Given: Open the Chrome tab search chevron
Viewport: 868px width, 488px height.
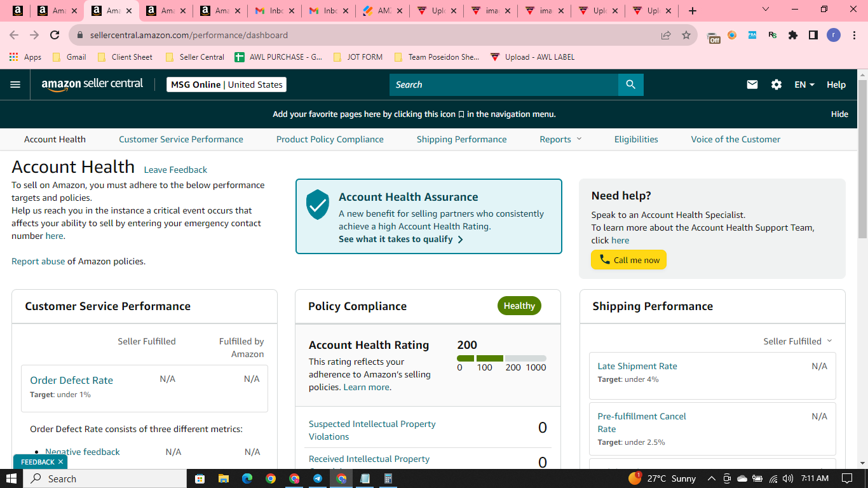Looking at the screenshot, I should 765,10.
